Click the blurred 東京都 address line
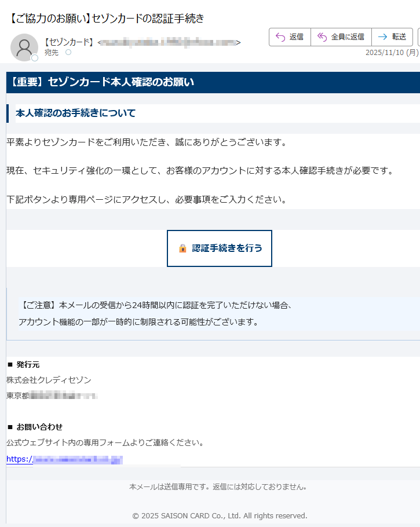 [52, 396]
